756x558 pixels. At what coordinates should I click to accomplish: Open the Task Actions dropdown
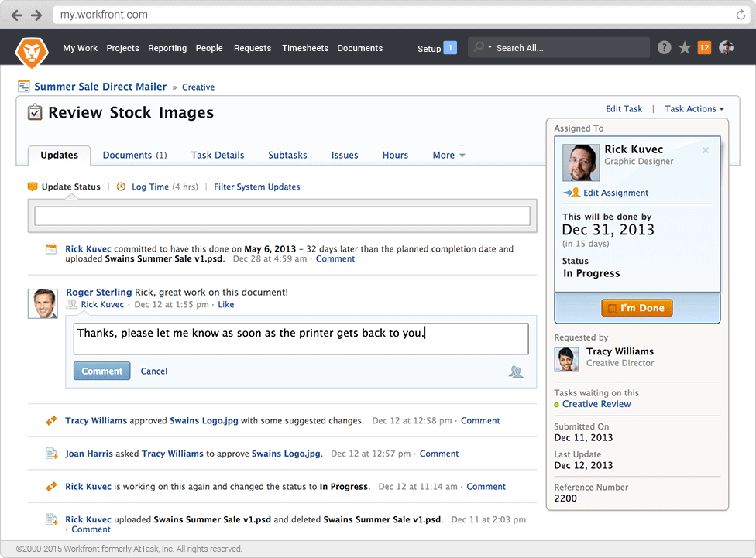tap(694, 109)
